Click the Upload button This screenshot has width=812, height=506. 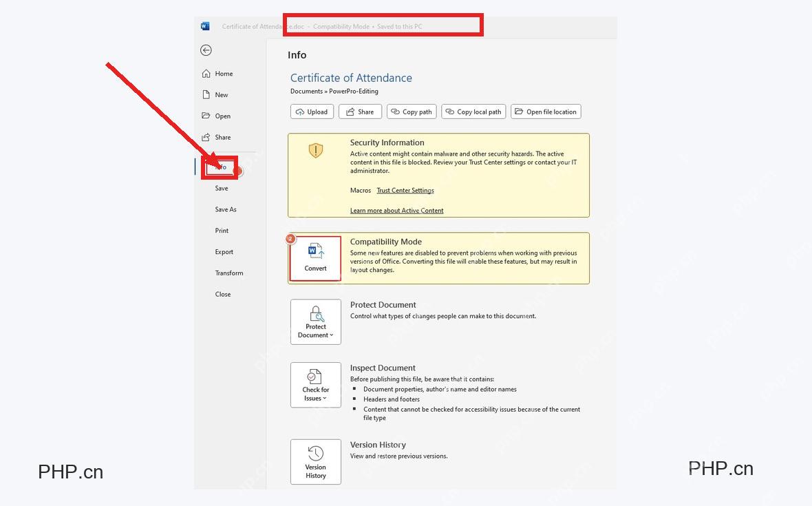tap(312, 112)
